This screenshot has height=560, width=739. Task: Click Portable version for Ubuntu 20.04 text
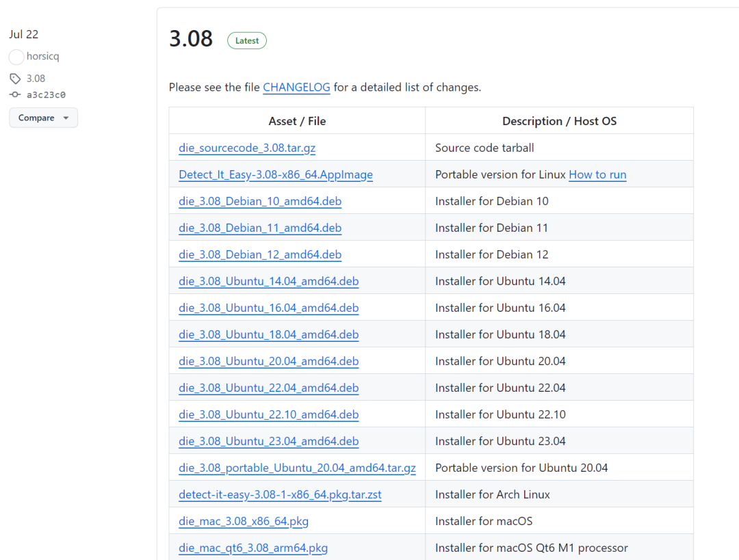pos(521,468)
